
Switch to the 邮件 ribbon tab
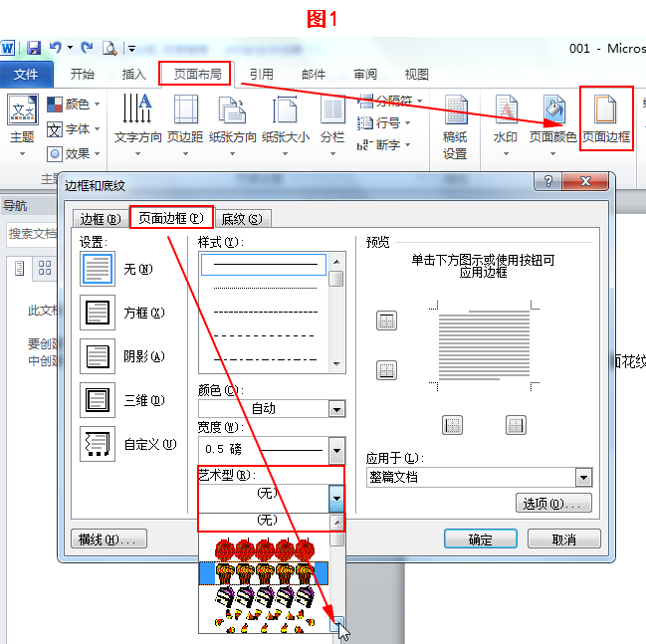314,75
